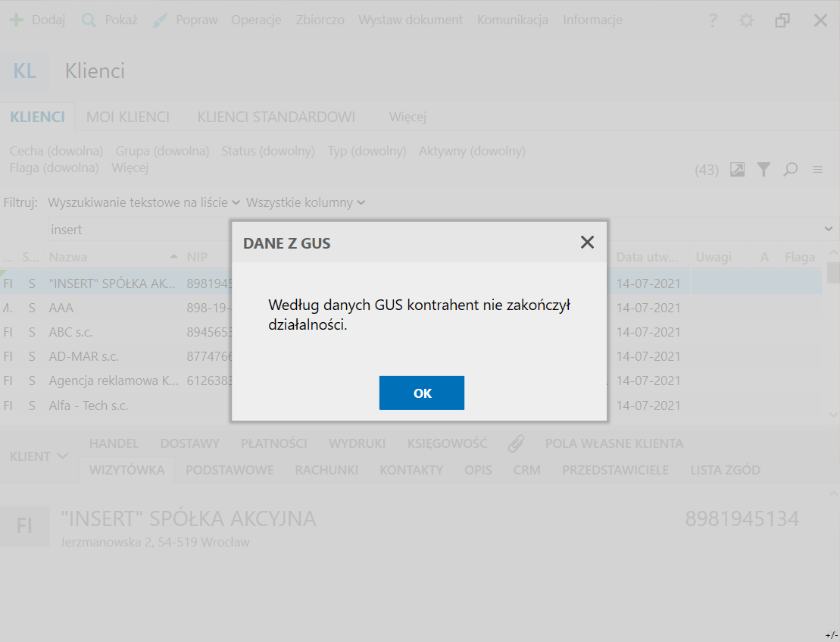Open the Typ (dowolny) filter
The height and width of the screenshot is (642, 840).
click(x=367, y=151)
